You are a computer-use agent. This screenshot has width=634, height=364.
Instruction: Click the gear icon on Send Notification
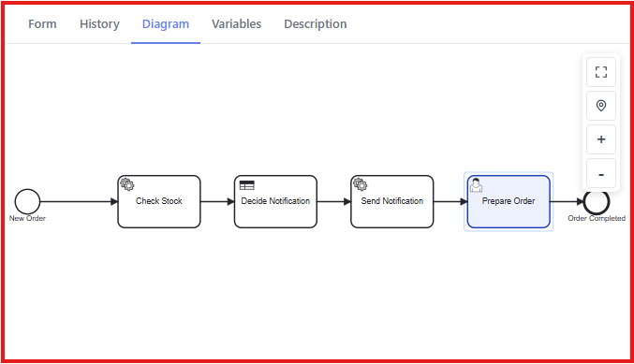[x=361, y=184]
